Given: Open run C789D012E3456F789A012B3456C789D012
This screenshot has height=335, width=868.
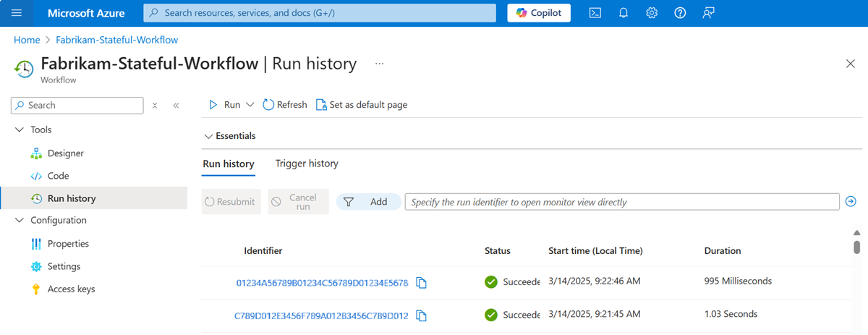Looking at the screenshot, I should click(x=322, y=315).
